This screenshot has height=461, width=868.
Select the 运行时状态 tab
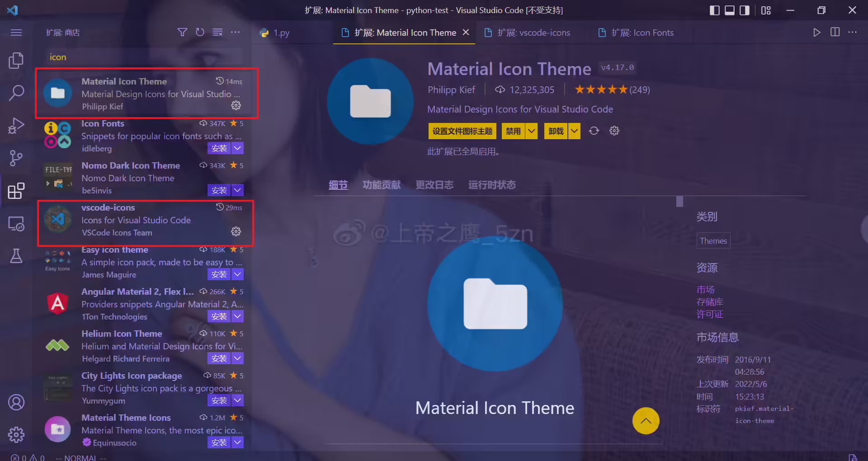(492, 185)
